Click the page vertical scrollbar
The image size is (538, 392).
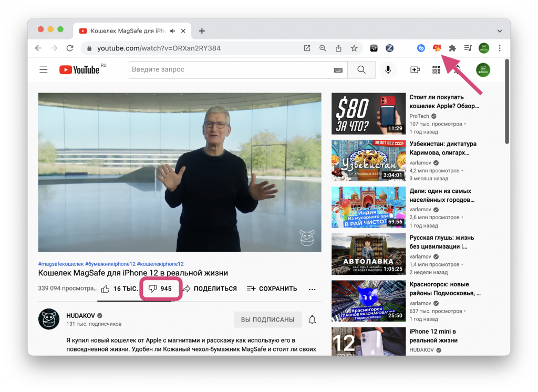coord(507,101)
